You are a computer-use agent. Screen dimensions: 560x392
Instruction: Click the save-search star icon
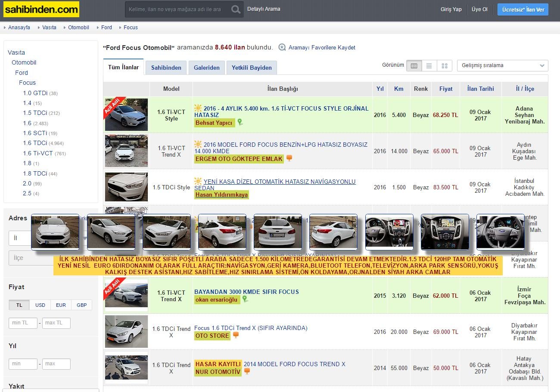coord(282,47)
